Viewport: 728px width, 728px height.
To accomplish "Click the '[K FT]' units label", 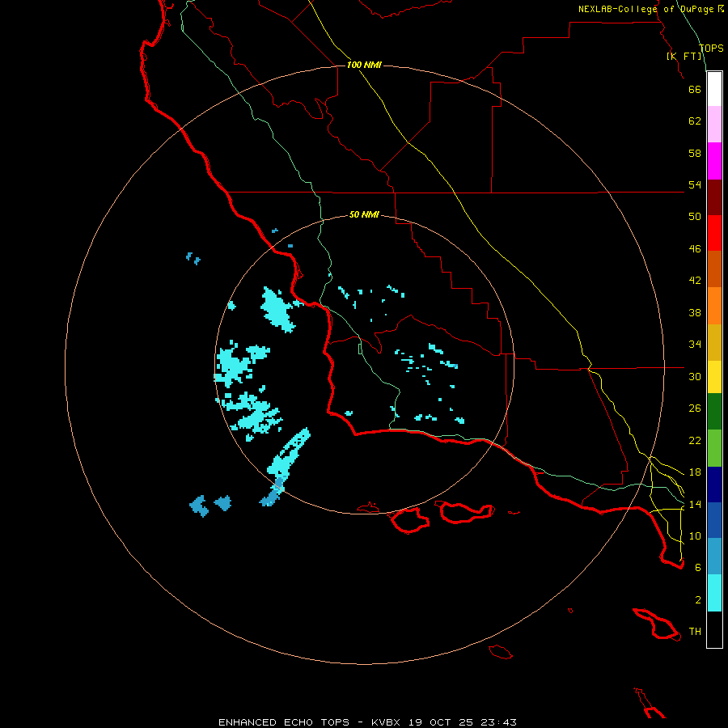I will click(685, 56).
